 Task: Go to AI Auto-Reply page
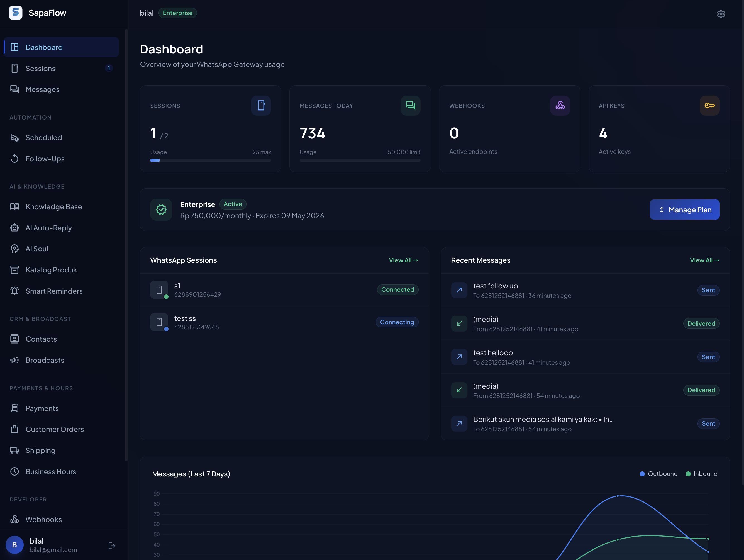click(x=48, y=228)
